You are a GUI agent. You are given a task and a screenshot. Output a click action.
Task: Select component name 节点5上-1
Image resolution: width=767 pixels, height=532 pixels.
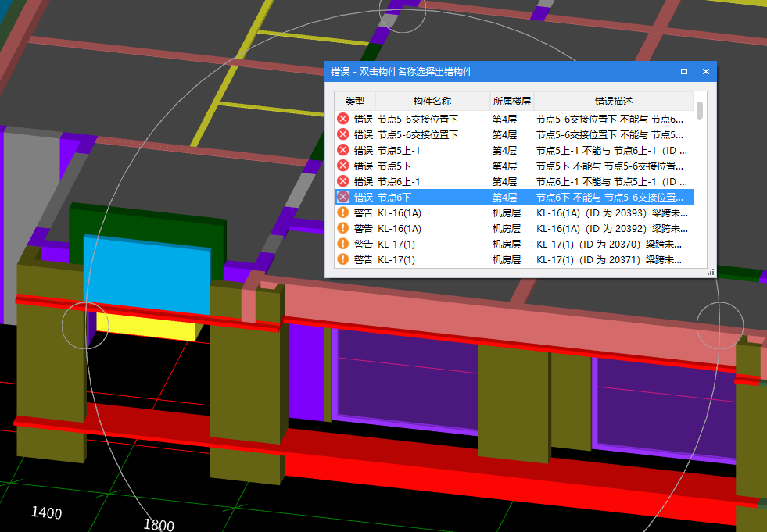tap(399, 150)
